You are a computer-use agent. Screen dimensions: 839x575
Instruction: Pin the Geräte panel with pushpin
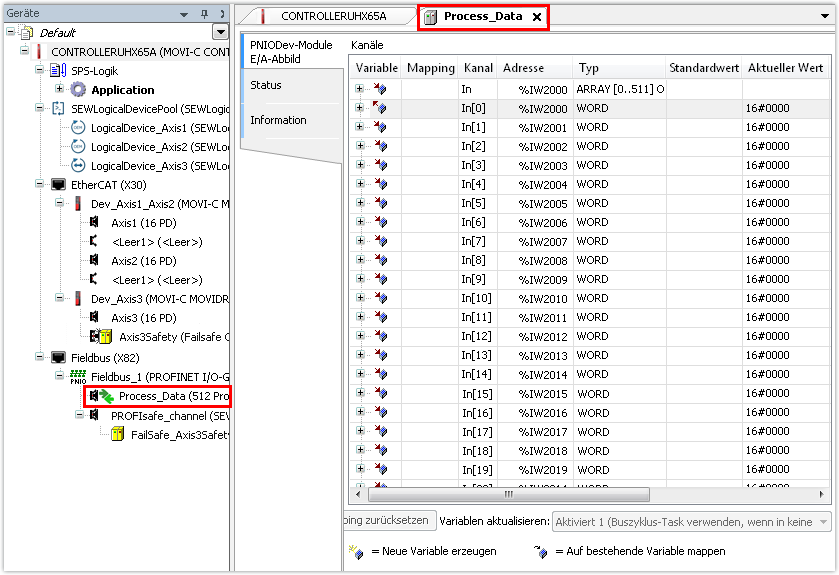pos(205,14)
